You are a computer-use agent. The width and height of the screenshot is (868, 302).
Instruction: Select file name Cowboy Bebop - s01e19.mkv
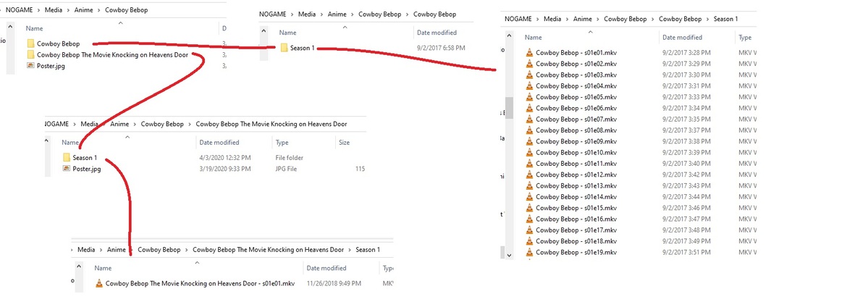click(x=576, y=252)
